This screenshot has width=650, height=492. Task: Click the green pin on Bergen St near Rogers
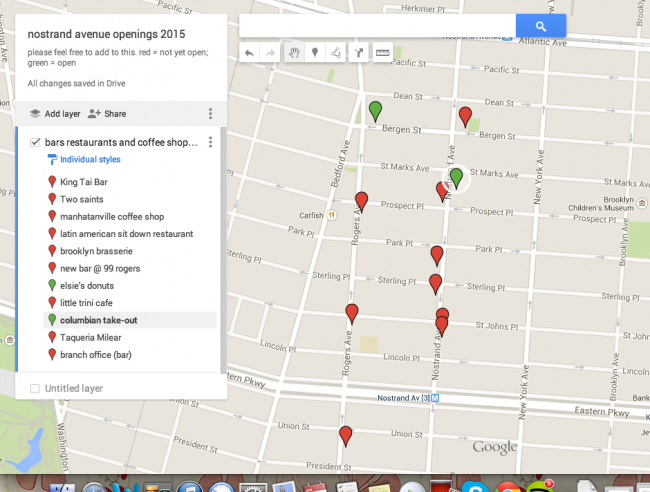coord(375,111)
